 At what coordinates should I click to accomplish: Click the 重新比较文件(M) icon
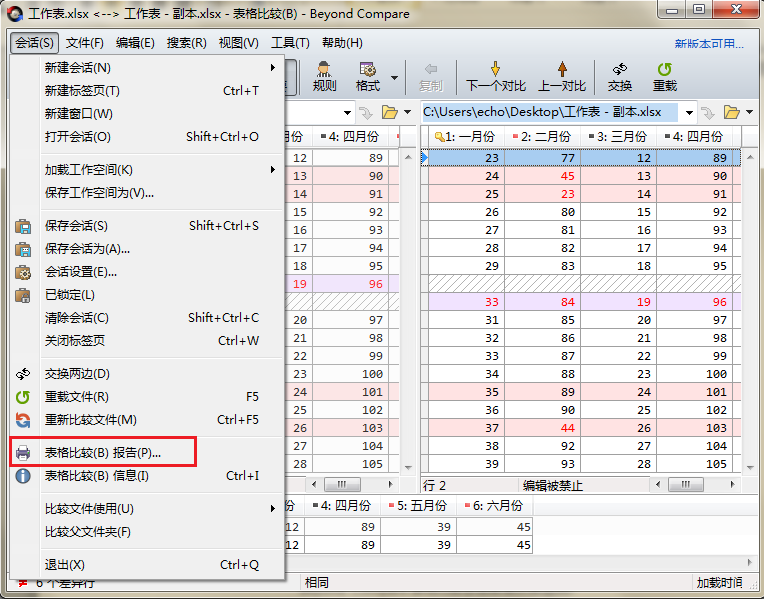23,420
